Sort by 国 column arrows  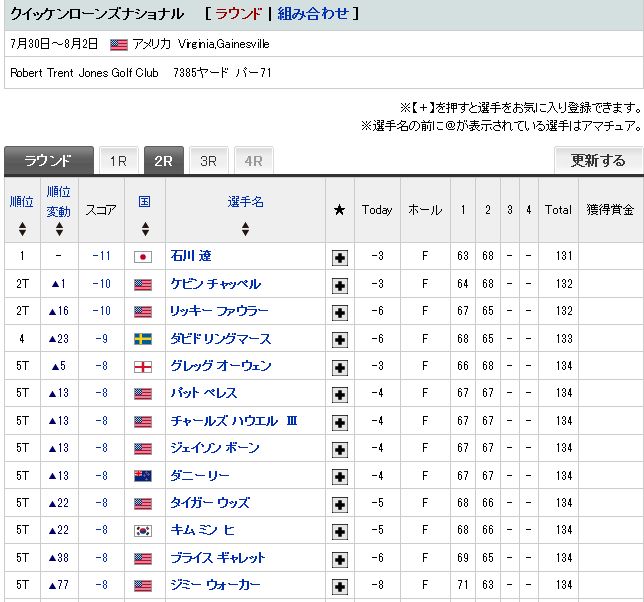pos(145,229)
